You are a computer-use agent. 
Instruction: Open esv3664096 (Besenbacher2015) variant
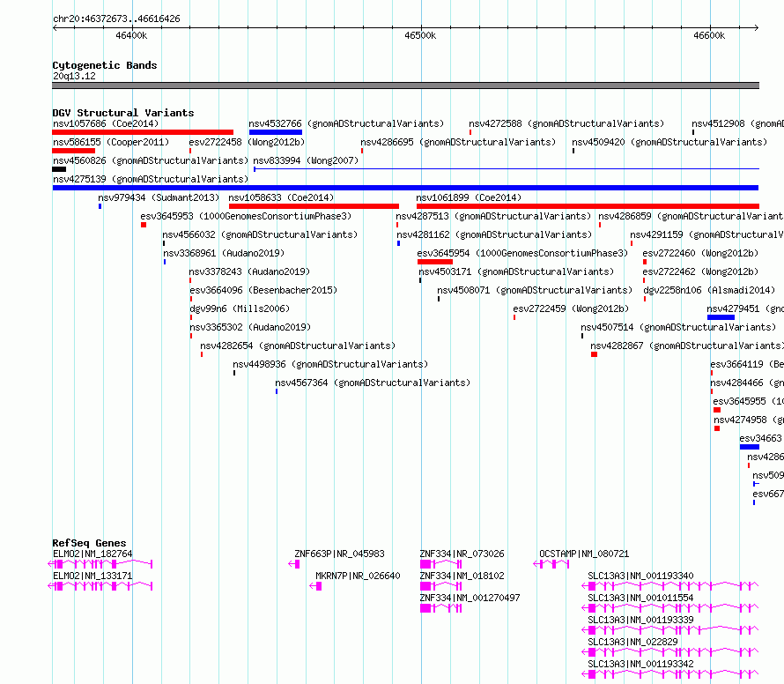[x=263, y=290]
